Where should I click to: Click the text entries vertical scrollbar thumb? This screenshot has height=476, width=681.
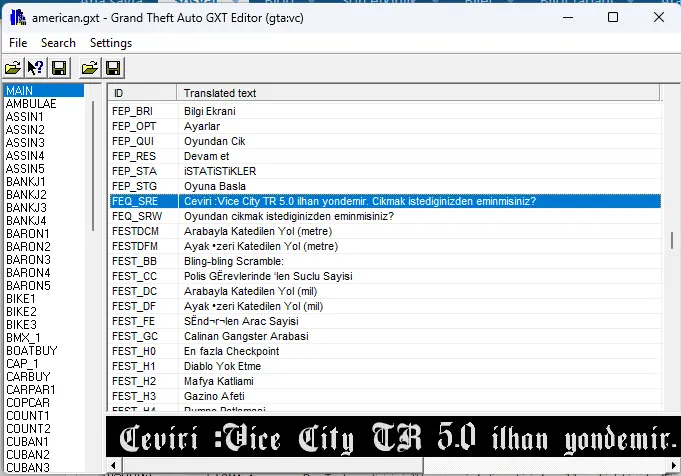click(672, 240)
